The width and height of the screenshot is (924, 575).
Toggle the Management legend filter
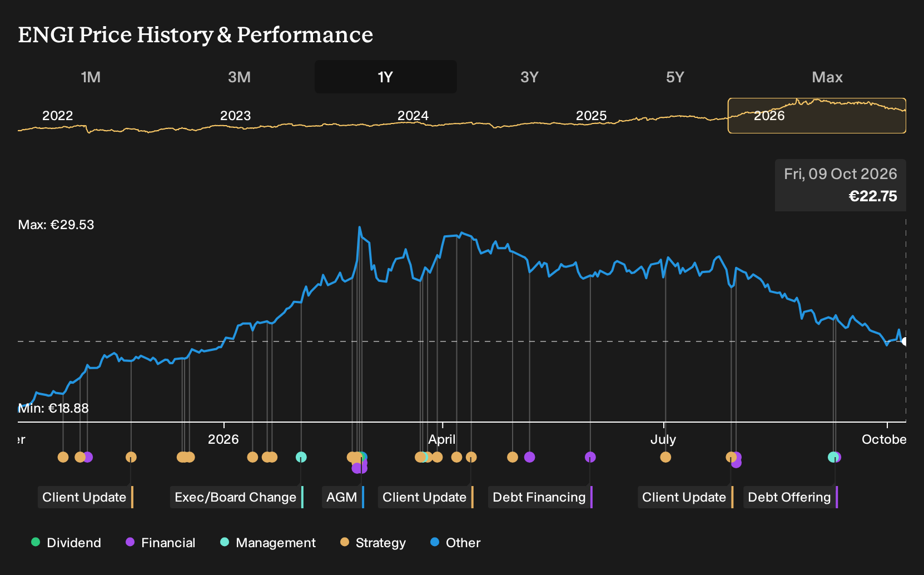tap(268, 543)
